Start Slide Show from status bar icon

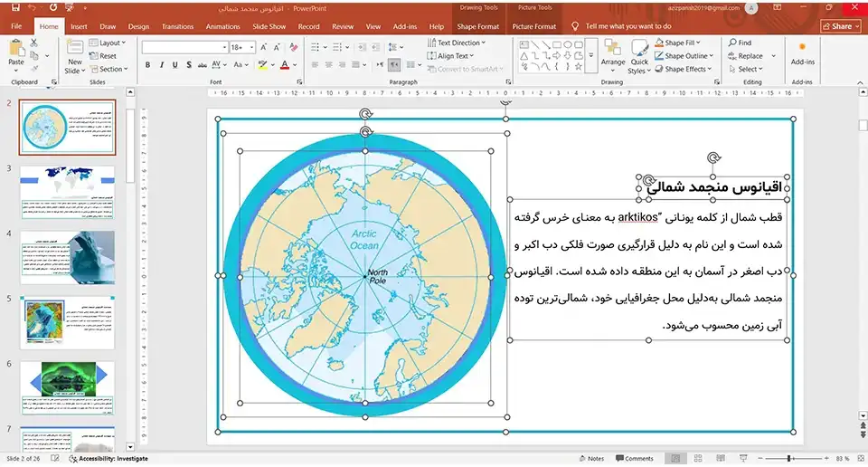tap(743, 458)
